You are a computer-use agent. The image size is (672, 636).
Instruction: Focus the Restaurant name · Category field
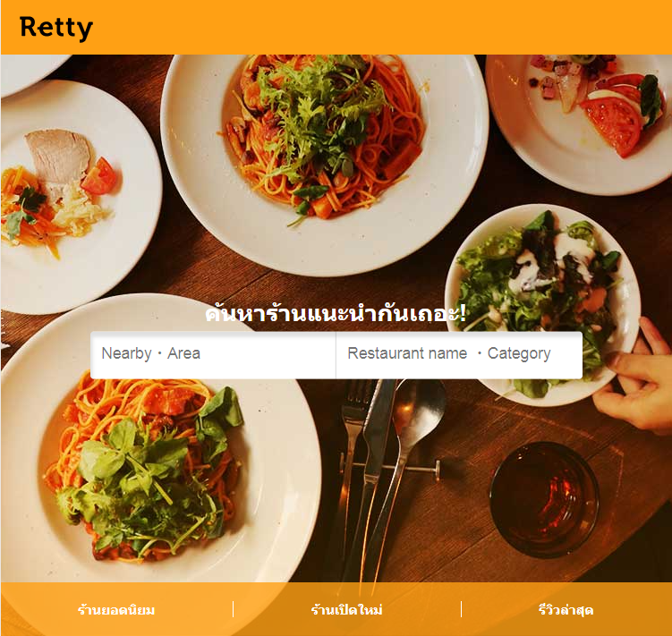459,354
